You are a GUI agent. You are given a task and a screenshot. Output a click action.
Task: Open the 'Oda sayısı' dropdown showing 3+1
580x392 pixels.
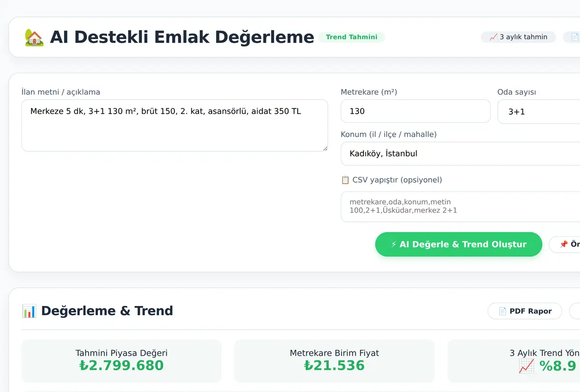point(538,112)
